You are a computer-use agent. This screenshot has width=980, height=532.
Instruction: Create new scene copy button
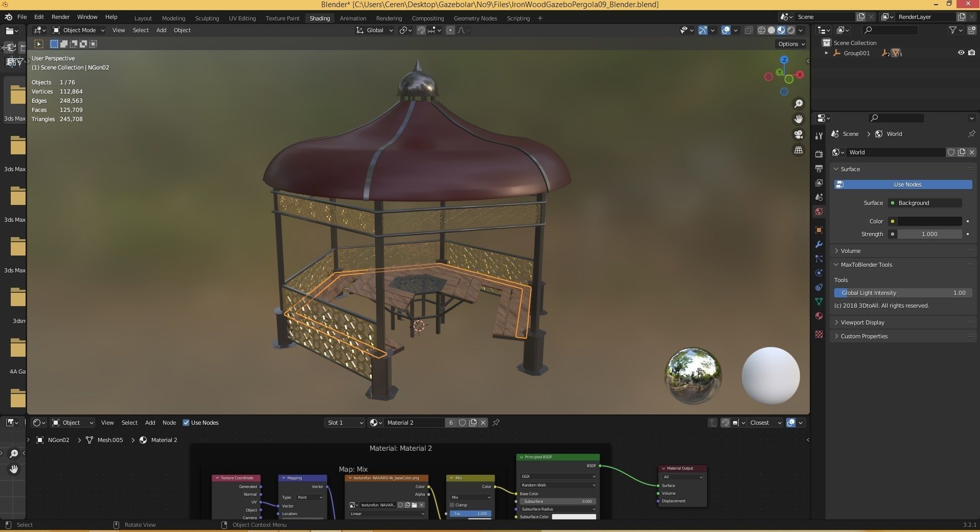tap(861, 17)
